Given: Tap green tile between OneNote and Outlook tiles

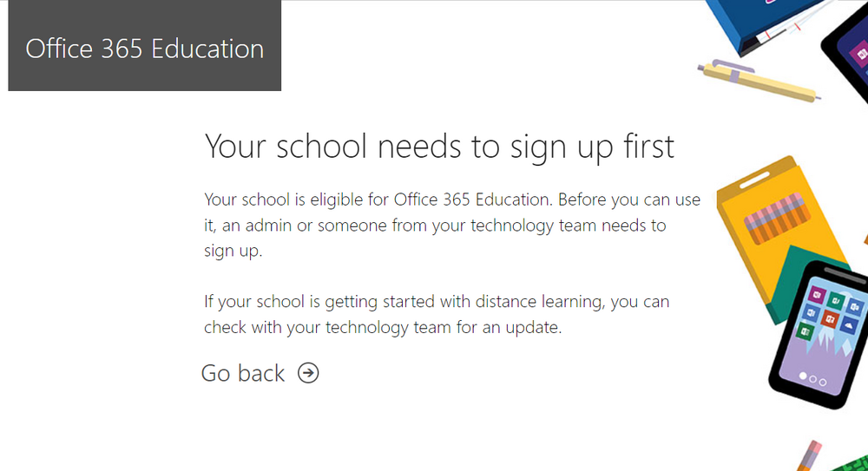Looking at the screenshot, I should (836, 301).
